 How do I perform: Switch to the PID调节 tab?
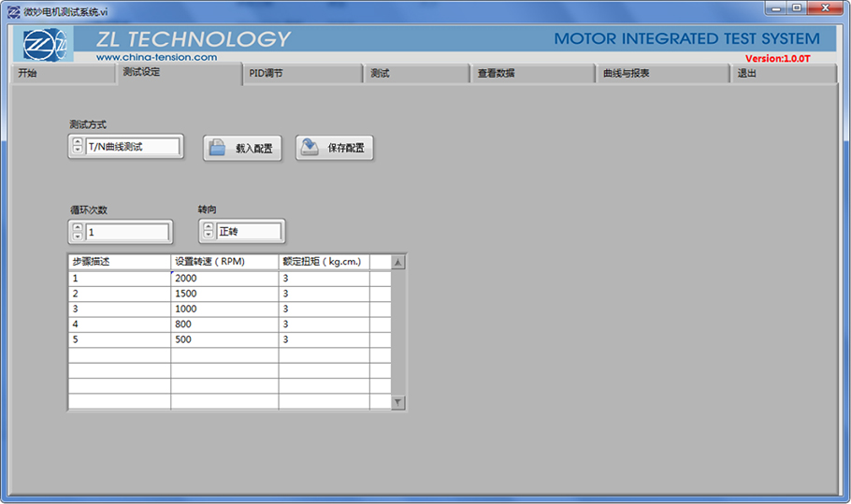[x=301, y=74]
